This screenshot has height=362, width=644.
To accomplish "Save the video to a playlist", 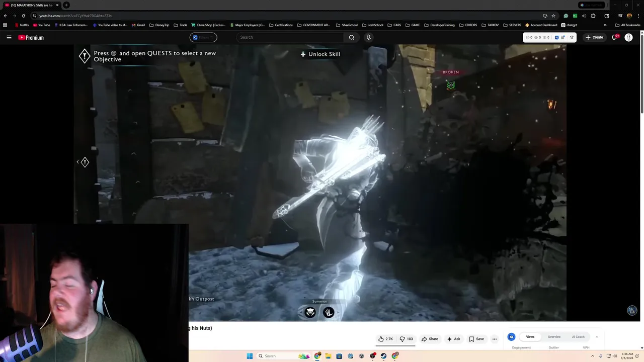I will coord(476,339).
